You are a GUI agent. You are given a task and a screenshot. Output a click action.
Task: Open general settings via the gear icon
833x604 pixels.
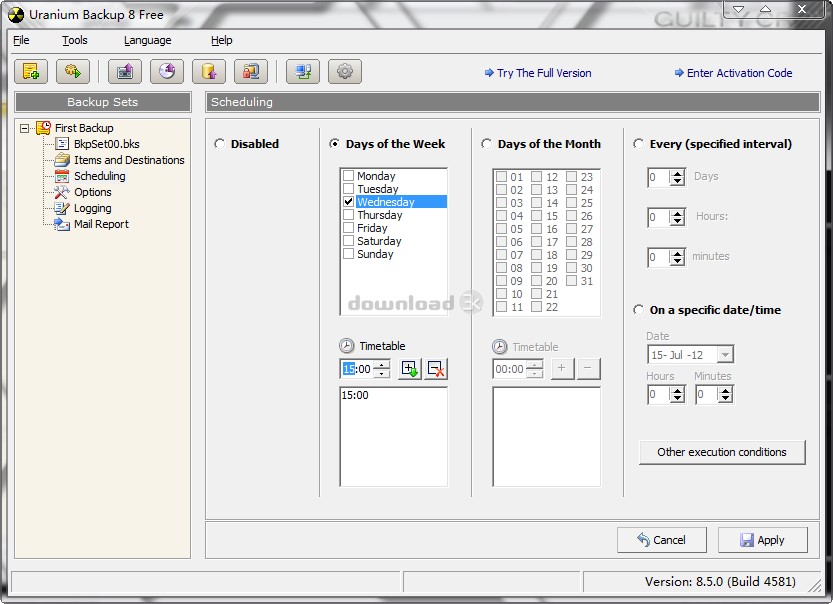pos(345,72)
